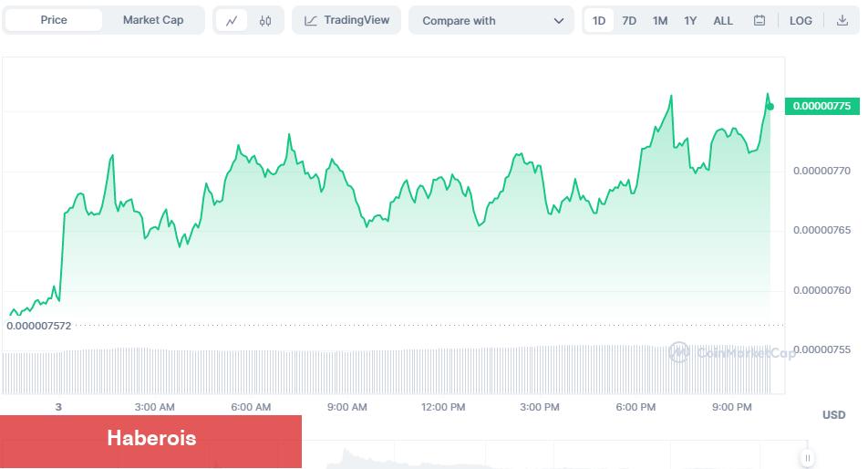The width and height of the screenshot is (868, 469).
Task: Click the 0.00000770 axis label
Action: 821,171
